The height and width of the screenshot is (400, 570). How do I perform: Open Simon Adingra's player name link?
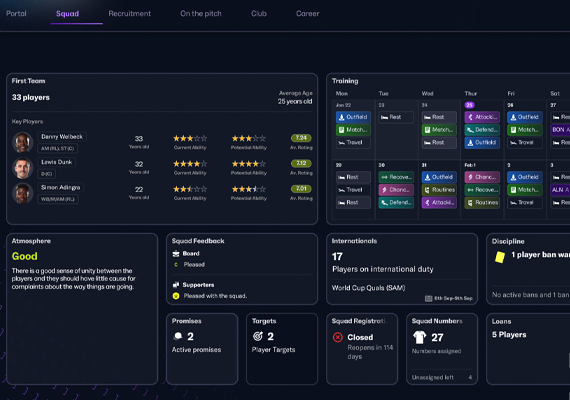pyautogui.click(x=60, y=188)
